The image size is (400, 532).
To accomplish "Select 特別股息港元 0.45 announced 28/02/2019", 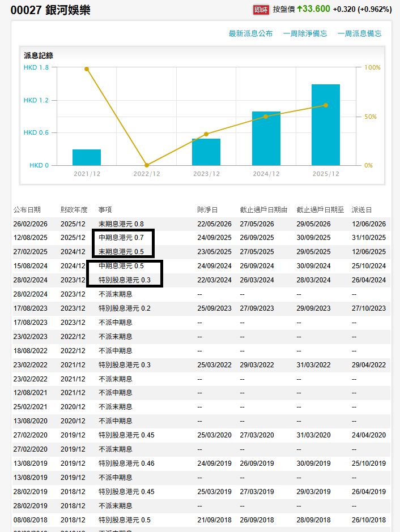I will click(x=126, y=492).
